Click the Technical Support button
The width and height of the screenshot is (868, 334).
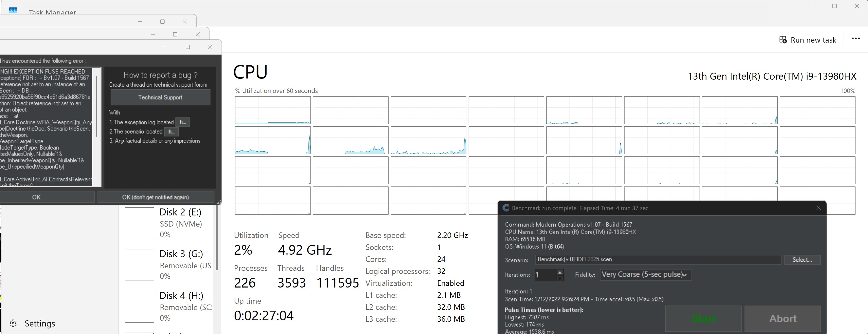160,97
